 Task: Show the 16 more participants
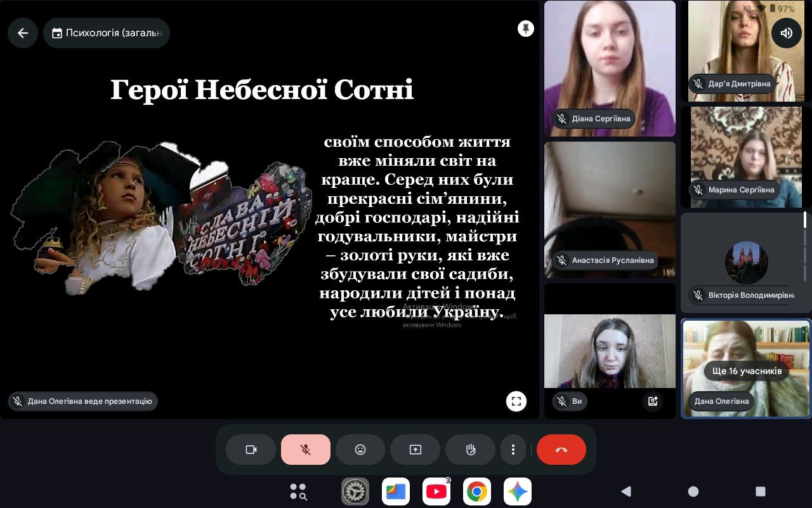click(747, 371)
